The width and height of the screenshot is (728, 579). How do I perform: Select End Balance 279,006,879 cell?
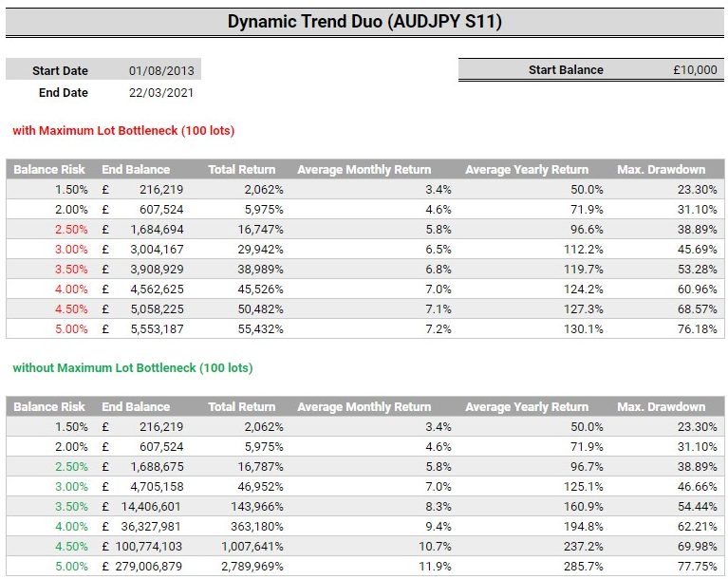[149, 567]
